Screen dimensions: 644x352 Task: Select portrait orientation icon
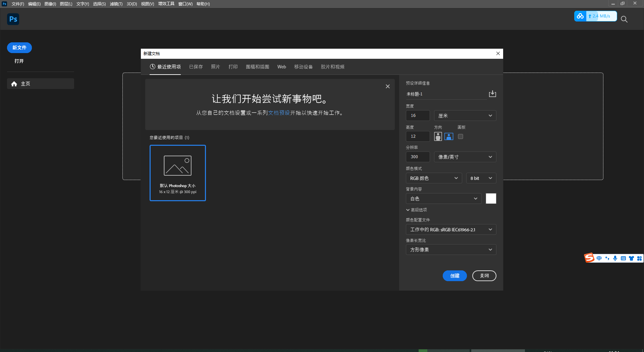[x=438, y=136]
